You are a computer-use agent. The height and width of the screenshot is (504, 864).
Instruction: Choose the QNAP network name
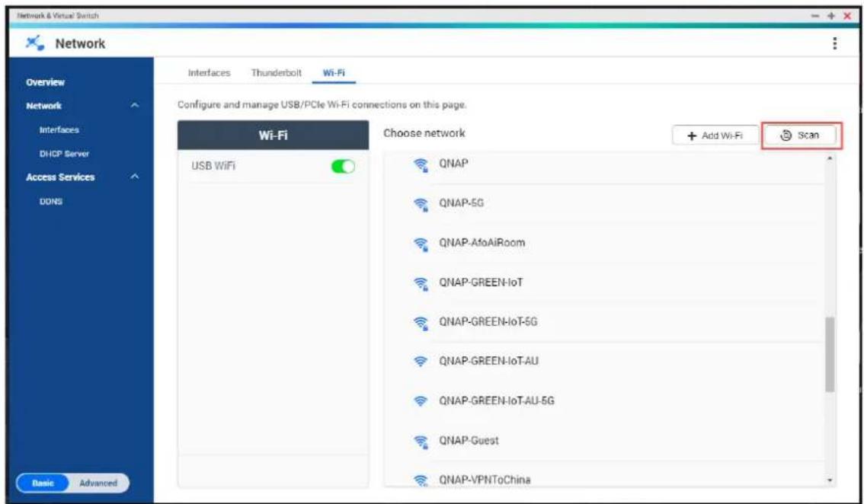453,164
